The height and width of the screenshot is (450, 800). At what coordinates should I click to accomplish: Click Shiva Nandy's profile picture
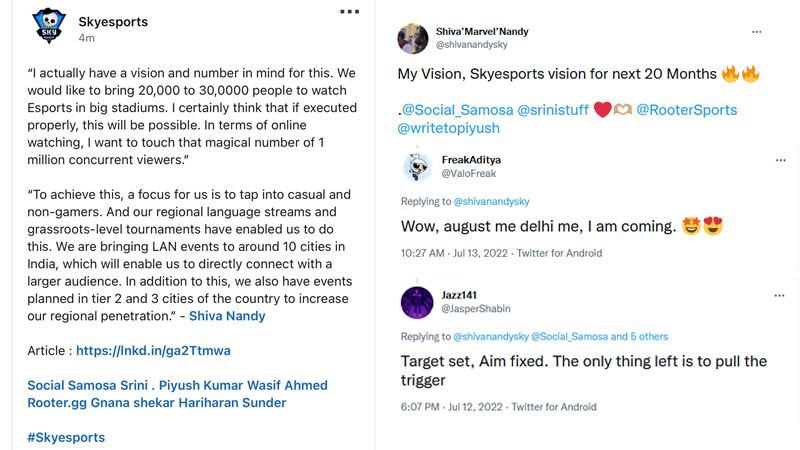click(x=413, y=38)
